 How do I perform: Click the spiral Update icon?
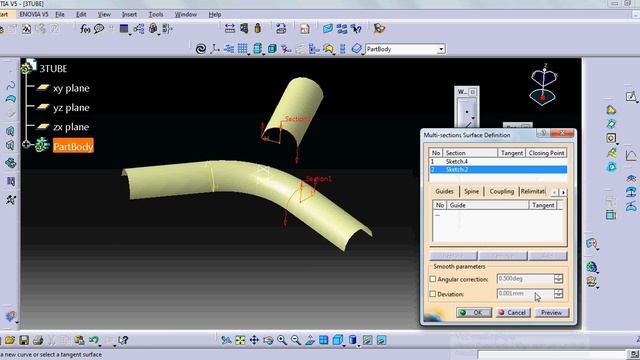200,49
